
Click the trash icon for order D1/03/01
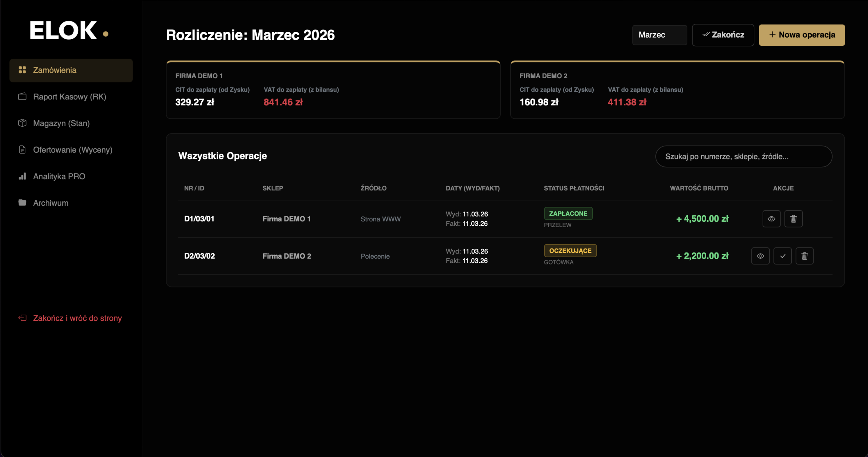click(x=793, y=219)
